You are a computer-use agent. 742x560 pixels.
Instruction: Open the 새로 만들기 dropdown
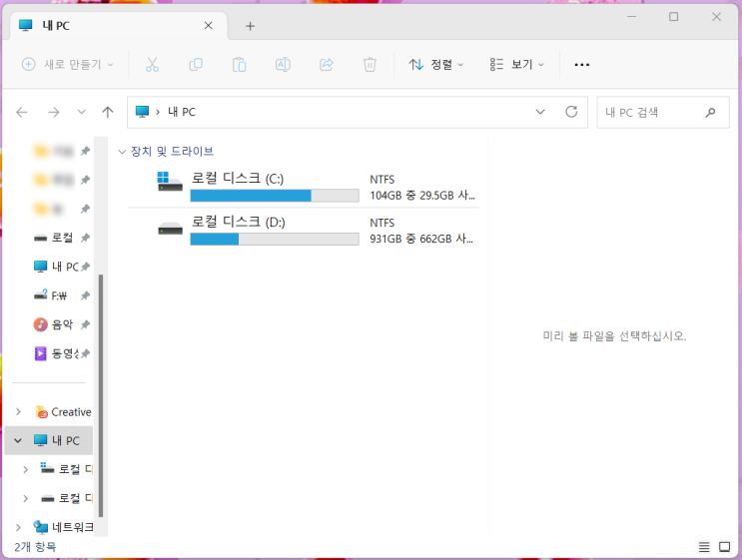tap(68, 64)
